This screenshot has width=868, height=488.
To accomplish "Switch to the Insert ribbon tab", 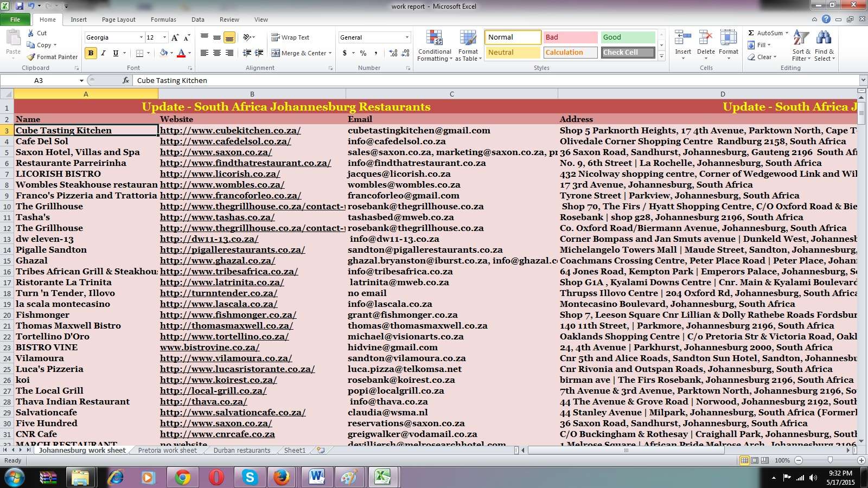I will (x=79, y=20).
